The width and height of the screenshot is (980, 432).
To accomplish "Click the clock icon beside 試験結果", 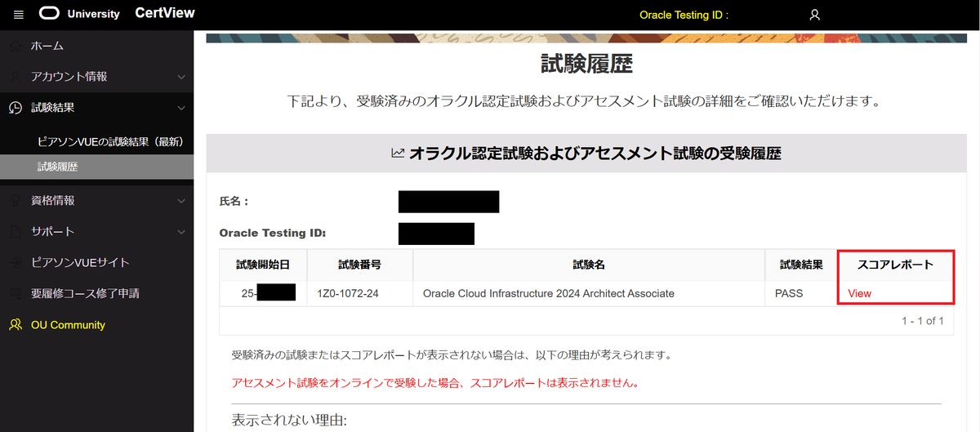I will point(15,108).
